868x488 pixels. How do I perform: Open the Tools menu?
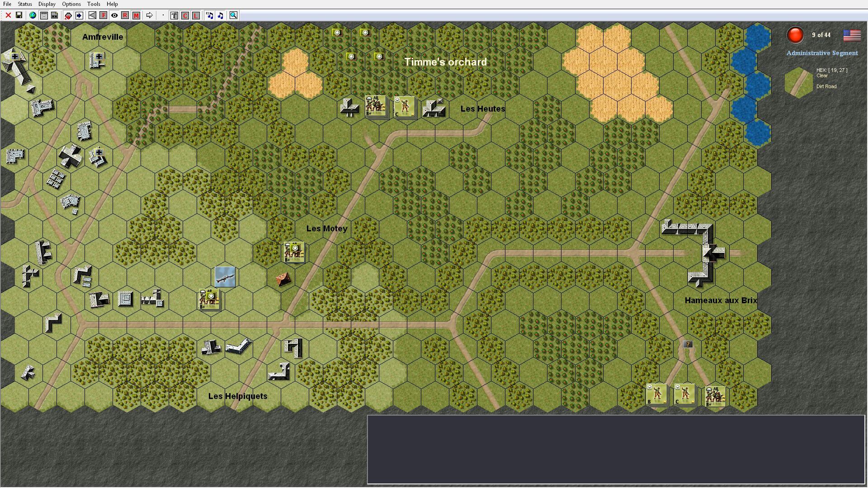[94, 4]
